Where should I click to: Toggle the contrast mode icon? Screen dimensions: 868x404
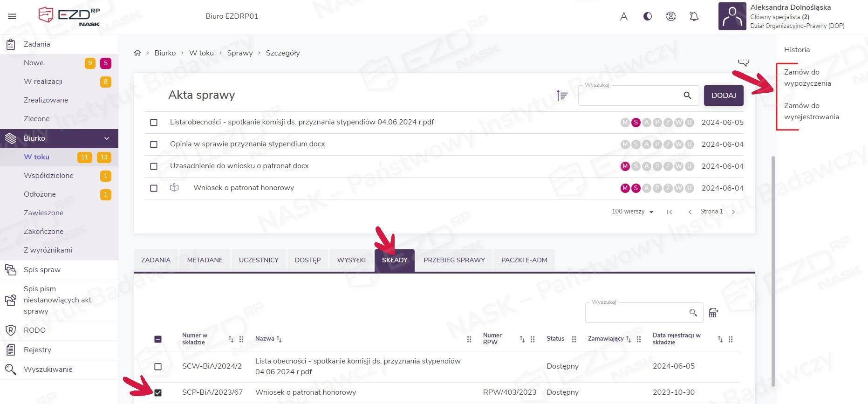(647, 17)
